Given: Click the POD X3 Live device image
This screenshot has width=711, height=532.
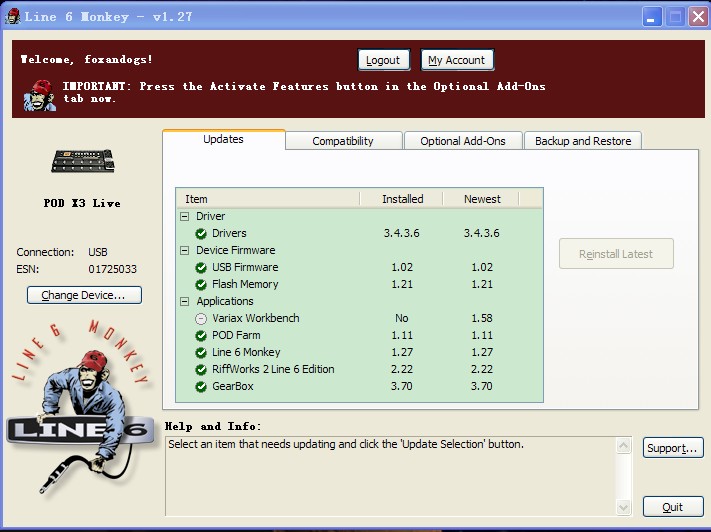Looking at the screenshot, I should [x=83, y=161].
